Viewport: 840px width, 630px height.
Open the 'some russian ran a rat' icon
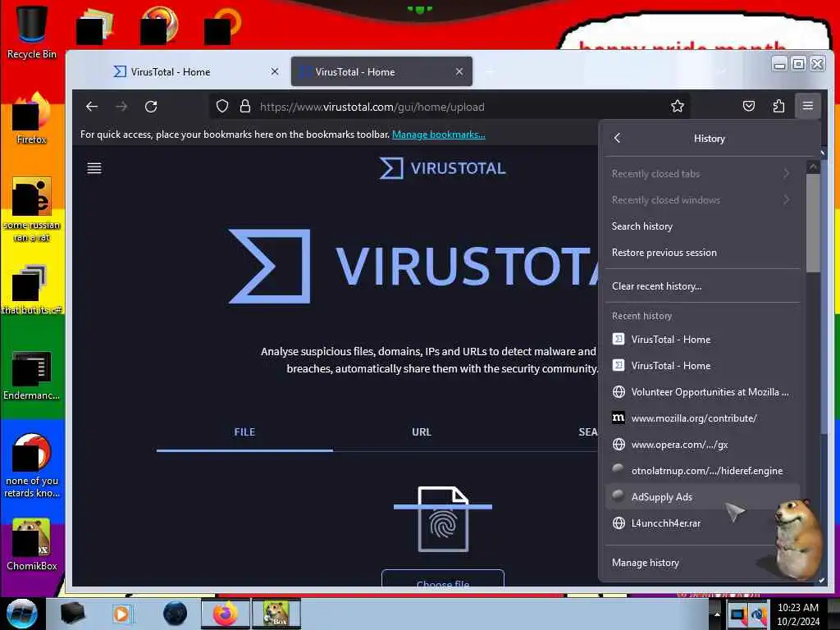pos(32,210)
